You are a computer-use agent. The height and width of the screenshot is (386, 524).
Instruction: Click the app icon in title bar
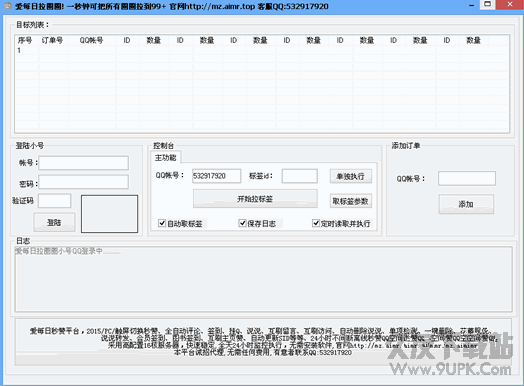pos(7,6)
